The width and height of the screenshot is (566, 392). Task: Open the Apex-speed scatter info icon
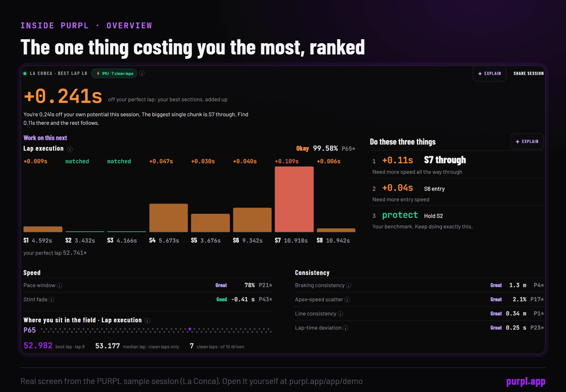click(x=347, y=300)
